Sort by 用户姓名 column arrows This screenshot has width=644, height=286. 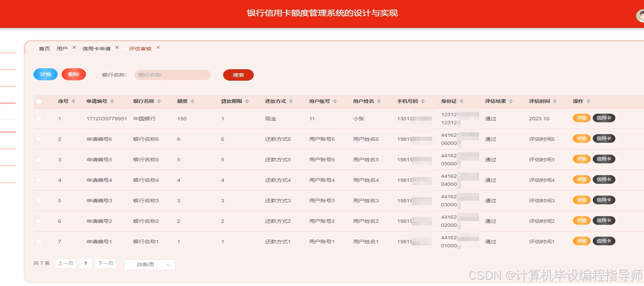[379, 101]
